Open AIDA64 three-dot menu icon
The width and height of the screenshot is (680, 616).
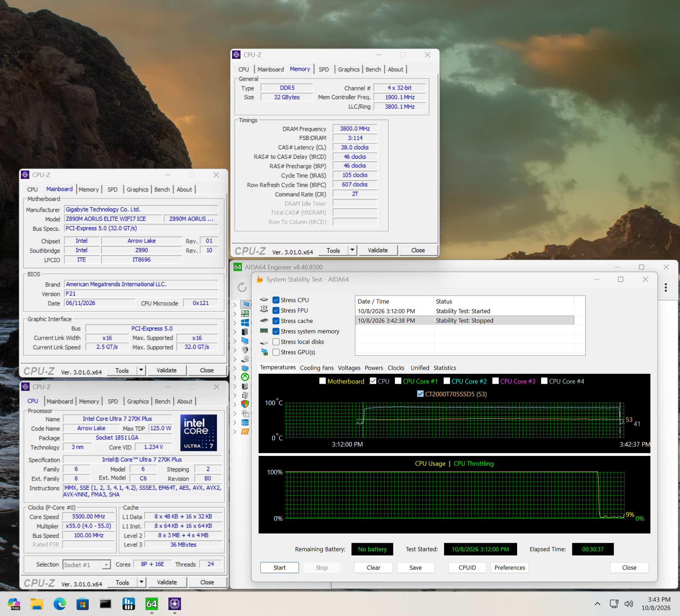coord(666,287)
